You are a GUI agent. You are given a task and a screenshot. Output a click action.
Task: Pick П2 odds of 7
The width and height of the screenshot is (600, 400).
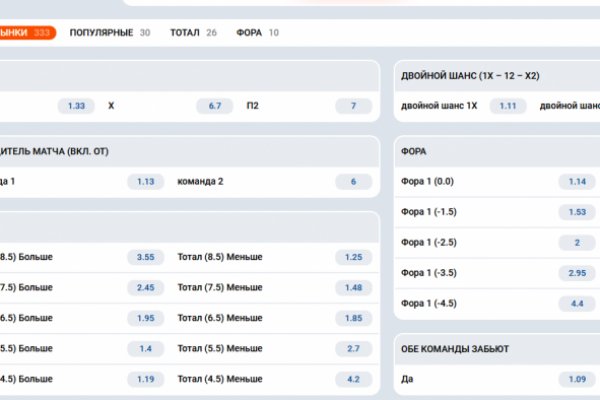point(353,106)
